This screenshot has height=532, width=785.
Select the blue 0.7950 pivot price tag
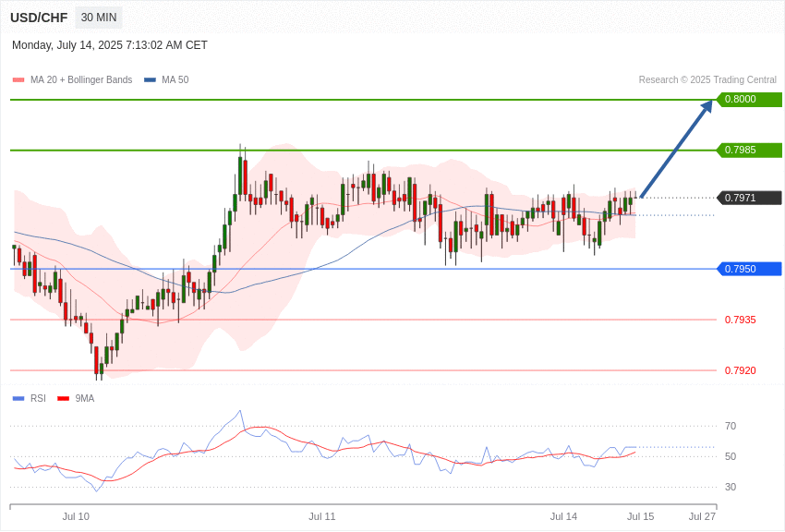tap(749, 269)
